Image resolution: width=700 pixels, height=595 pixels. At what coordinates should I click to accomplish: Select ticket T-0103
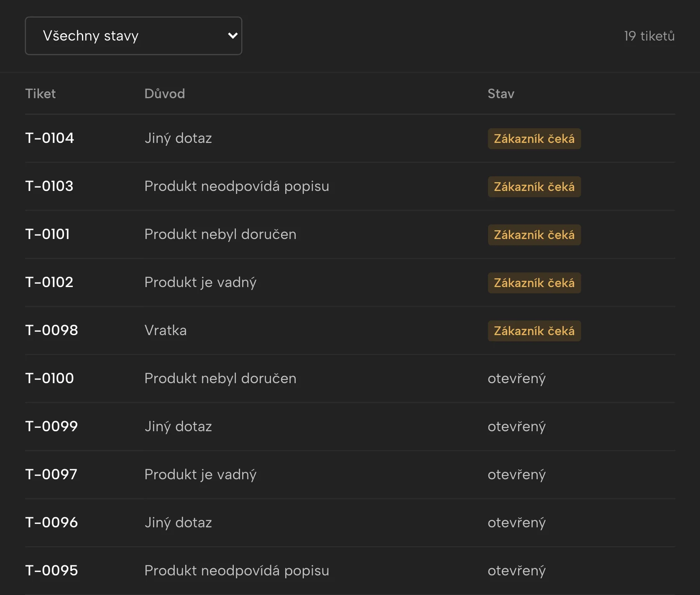click(x=49, y=186)
